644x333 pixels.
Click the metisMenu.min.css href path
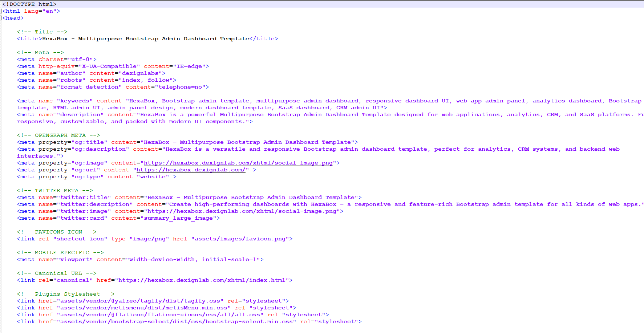tap(144, 308)
